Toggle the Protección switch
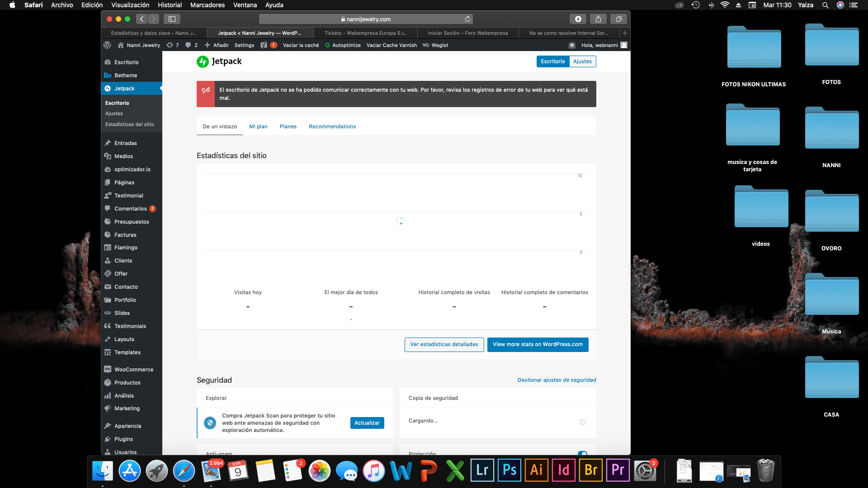 582,453
